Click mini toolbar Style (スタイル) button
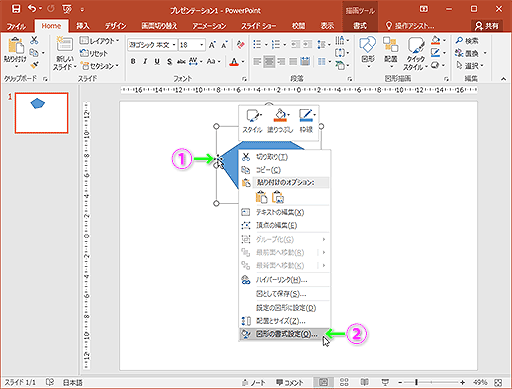The image size is (512, 389). coord(253,120)
